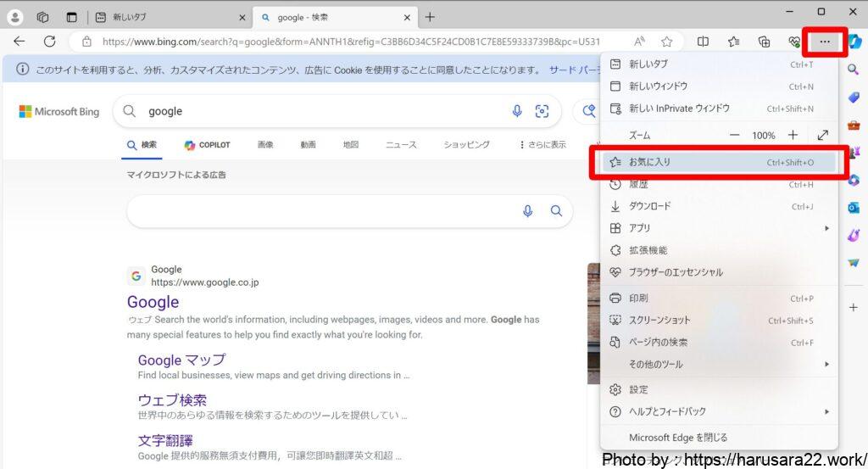The width and height of the screenshot is (868, 469).
Task: Choose 設定 in the menu
Action: pyautogui.click(x=638, y=389)
